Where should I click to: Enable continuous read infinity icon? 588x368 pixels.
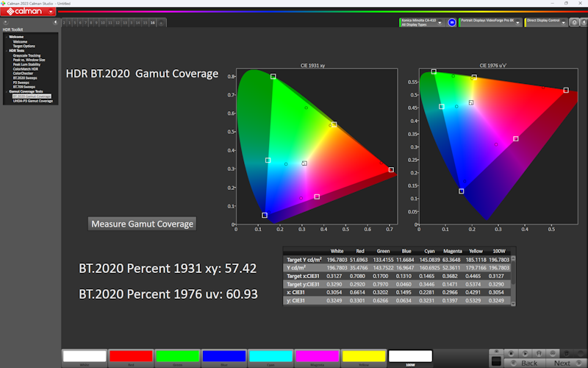click(x=553, y=353)
